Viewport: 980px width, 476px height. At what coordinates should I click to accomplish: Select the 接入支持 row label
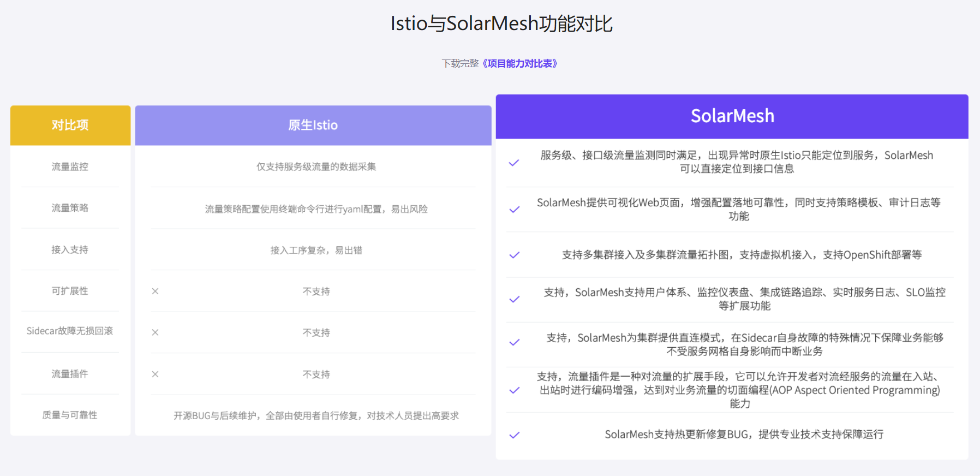[70, 250]
